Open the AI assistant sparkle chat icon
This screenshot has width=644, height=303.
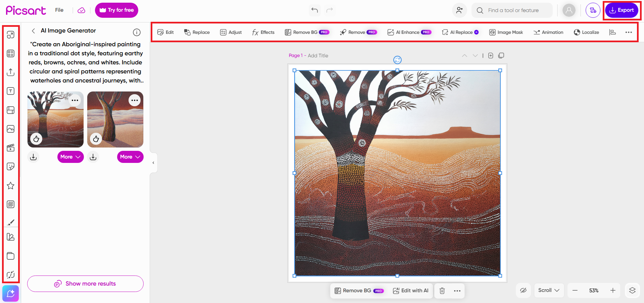click(x=11, y=294)
